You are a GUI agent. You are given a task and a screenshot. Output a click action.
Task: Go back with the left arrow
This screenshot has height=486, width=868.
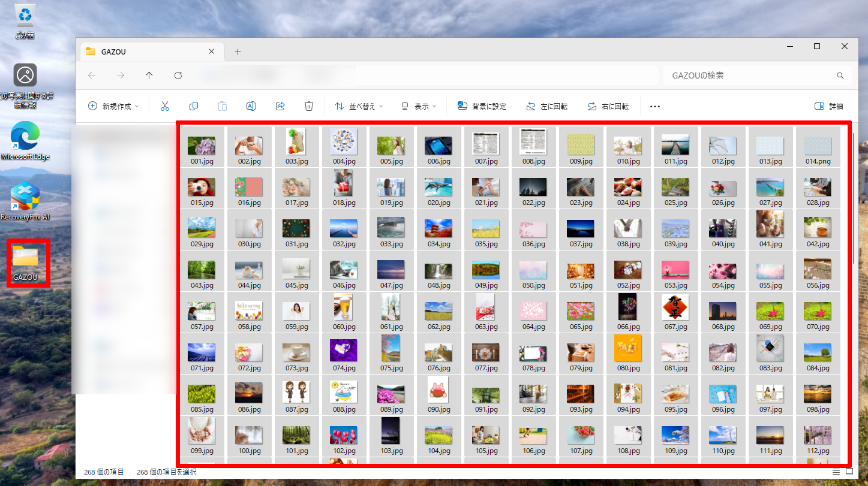[x=92, y=76]
